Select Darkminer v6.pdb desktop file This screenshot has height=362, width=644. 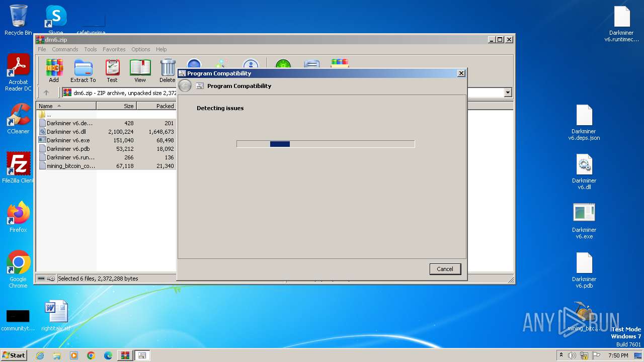pyautogui.click(x=584, y=270)
